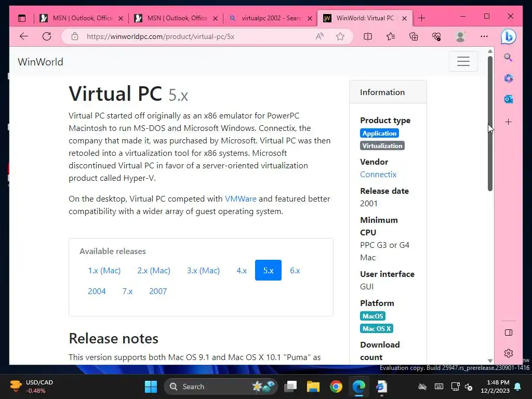This screenshot has height=399, width=532.
Task: Open the clock showing 1:48 PM
Action: [x=495, y=387]
